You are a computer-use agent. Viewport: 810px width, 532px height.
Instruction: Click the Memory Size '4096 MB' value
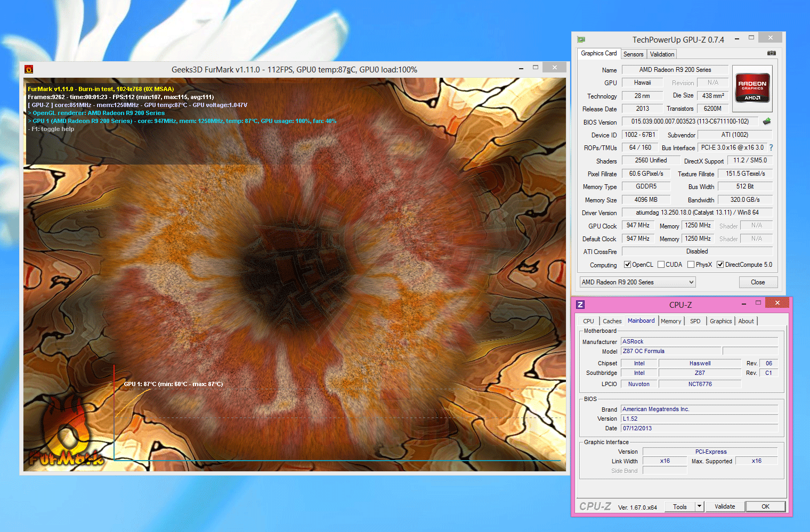point(646,200)
